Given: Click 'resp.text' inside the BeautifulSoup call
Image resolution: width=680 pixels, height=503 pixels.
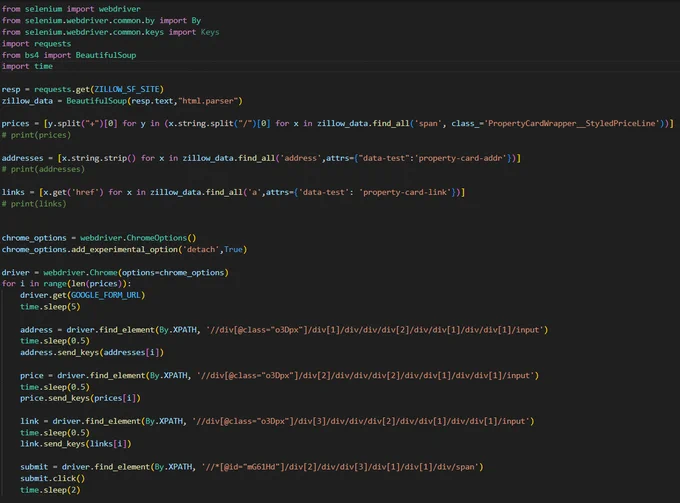Looking at the screenshot, I should pos(152,101).
